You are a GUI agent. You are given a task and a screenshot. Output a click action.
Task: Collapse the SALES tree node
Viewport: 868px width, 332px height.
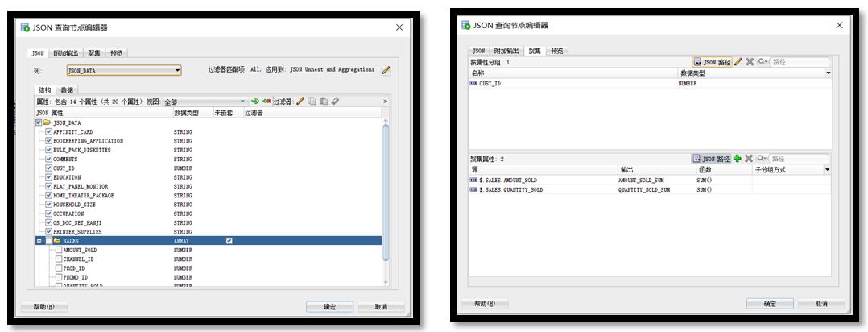[x=39, y=241]
